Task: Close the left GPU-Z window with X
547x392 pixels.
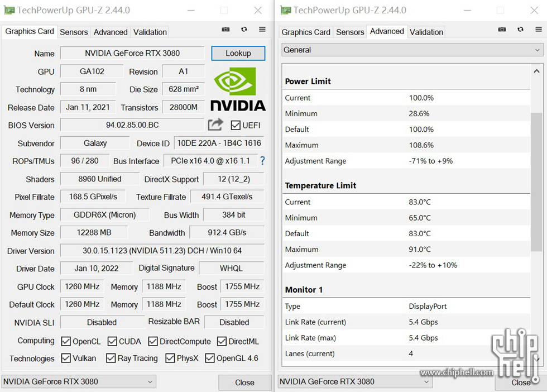Action: coord(258,11)
